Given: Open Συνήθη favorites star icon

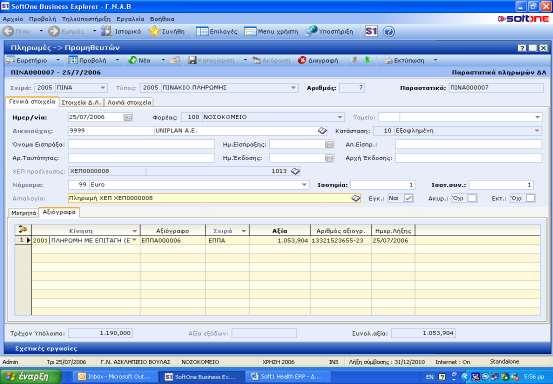Looking at the screenshot, I should [154, 31].
